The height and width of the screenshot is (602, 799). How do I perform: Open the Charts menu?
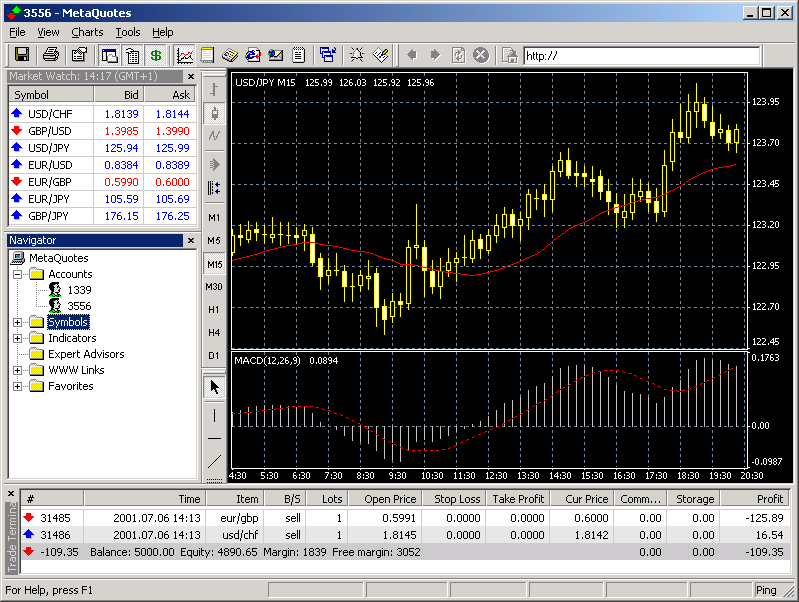coord(87,32)
